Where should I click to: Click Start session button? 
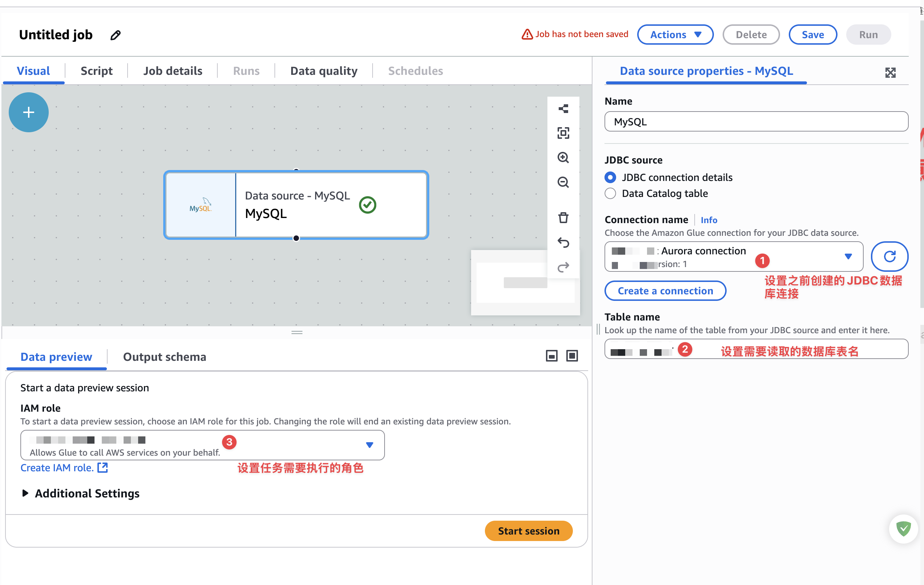[x=529, y=531]
